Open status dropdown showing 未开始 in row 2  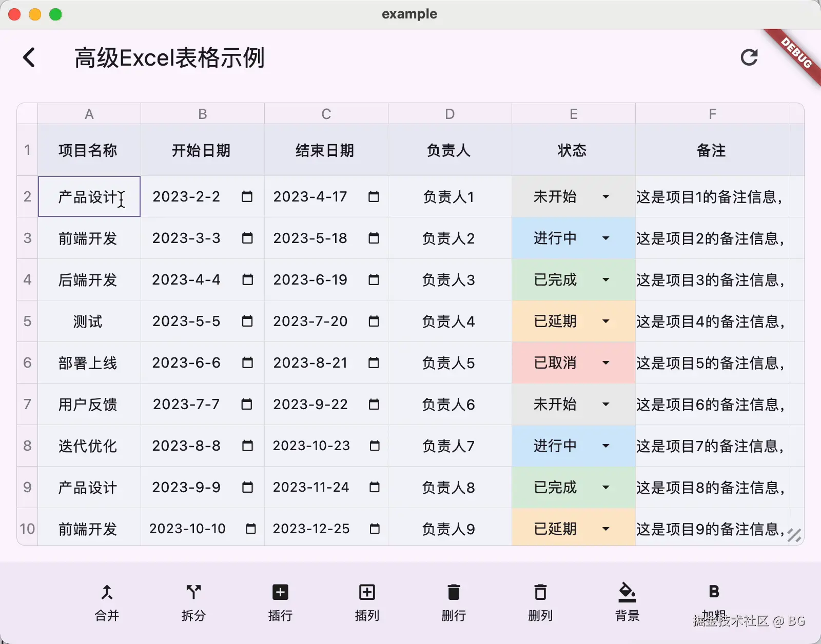coord(606,197)
